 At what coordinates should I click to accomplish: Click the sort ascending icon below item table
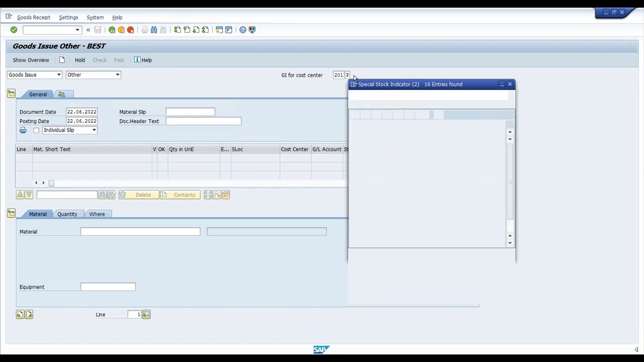(20, 195)
